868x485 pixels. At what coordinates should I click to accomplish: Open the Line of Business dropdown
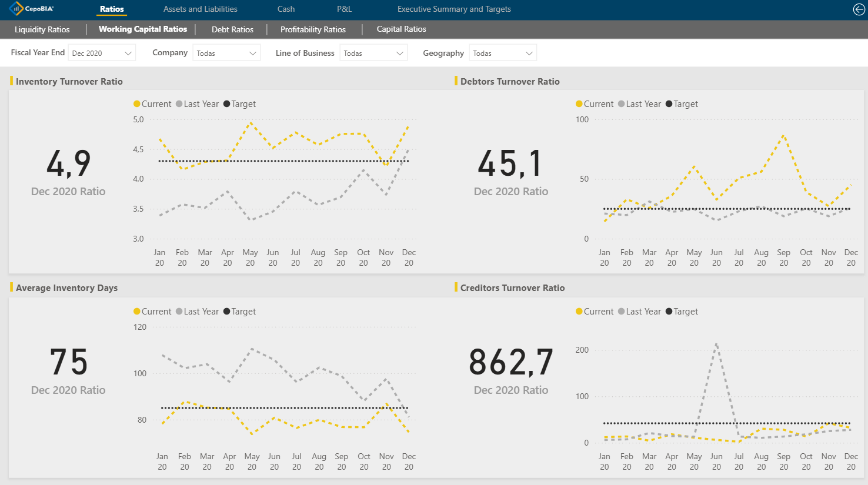point(373,53)
